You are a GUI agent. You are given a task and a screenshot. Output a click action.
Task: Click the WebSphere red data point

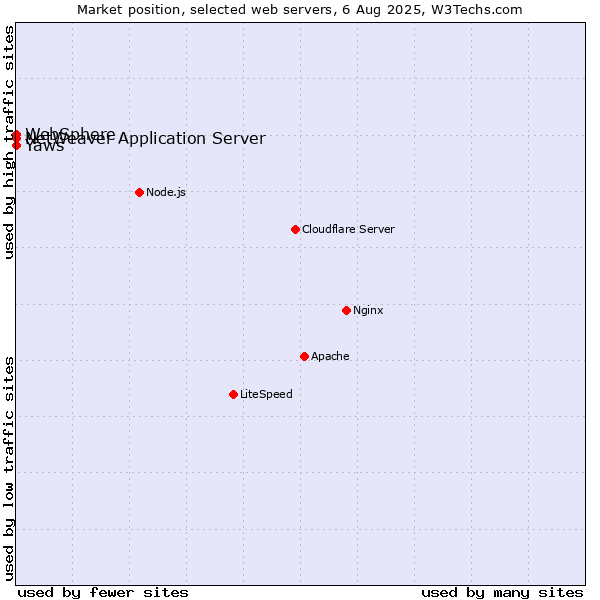point(16,135)
